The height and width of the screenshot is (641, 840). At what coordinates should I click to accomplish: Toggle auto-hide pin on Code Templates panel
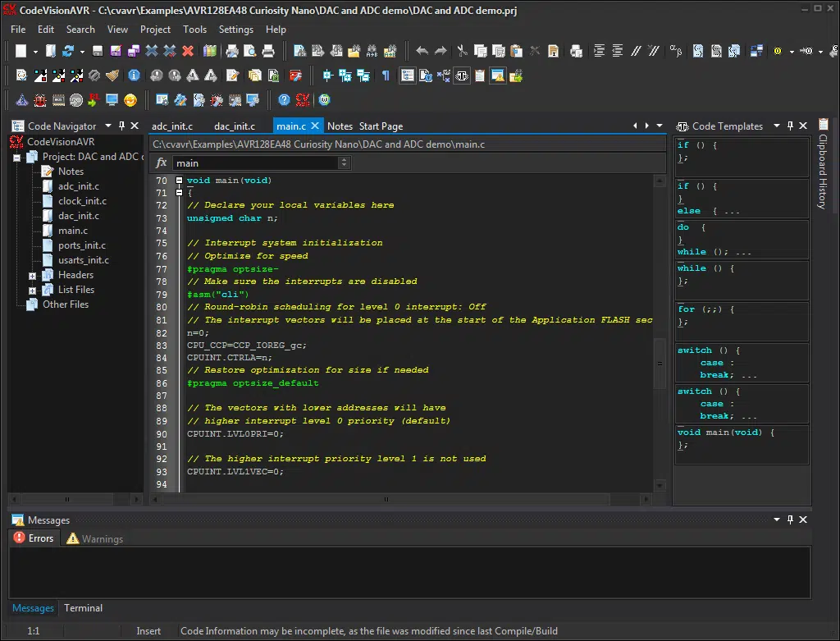790,126
